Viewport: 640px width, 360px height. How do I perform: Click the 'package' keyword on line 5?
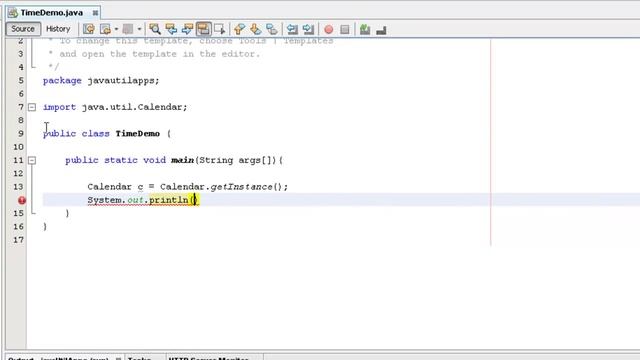click(x=62, y=80)
